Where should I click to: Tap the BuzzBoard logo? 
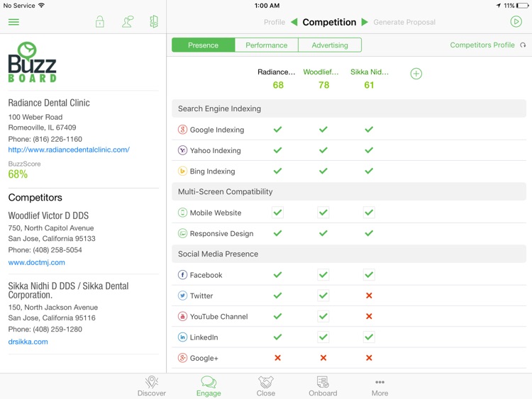[x=32, y=62]
